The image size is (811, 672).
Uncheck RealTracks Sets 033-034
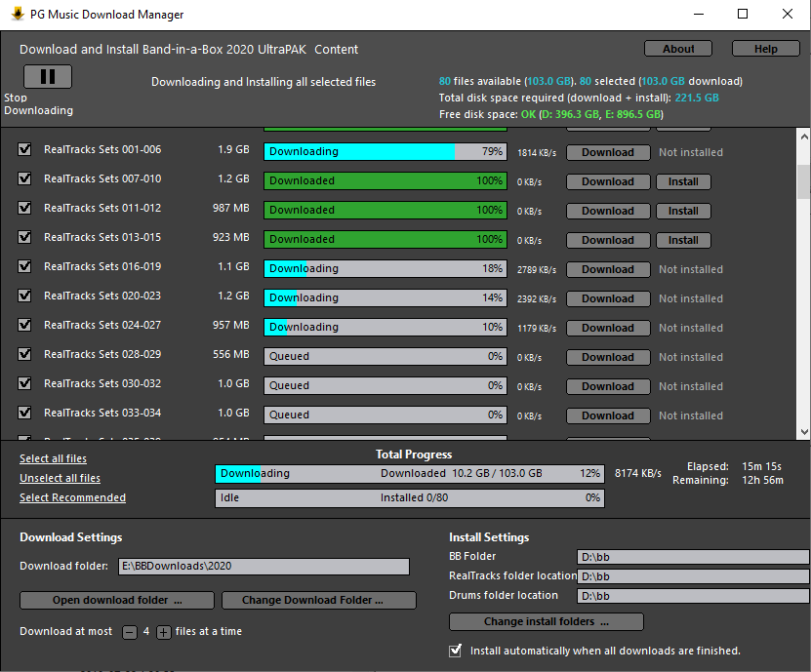(x=24, y=413)
